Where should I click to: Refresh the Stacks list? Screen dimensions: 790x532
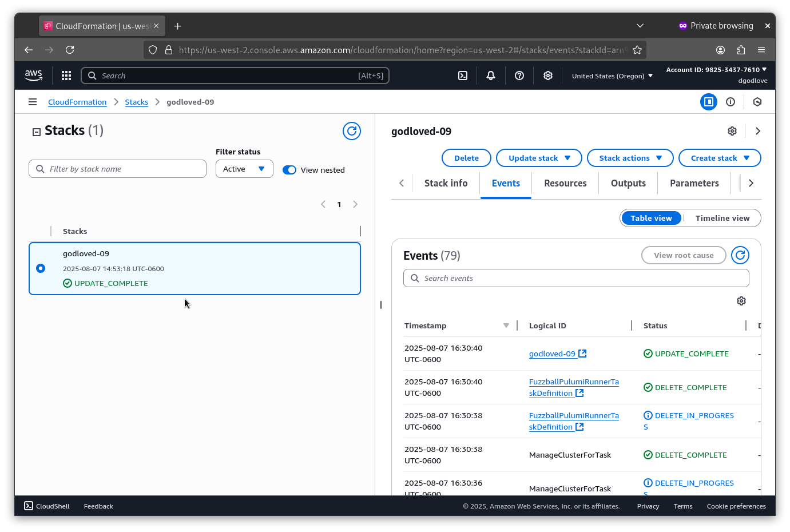(x=351, y=131)
